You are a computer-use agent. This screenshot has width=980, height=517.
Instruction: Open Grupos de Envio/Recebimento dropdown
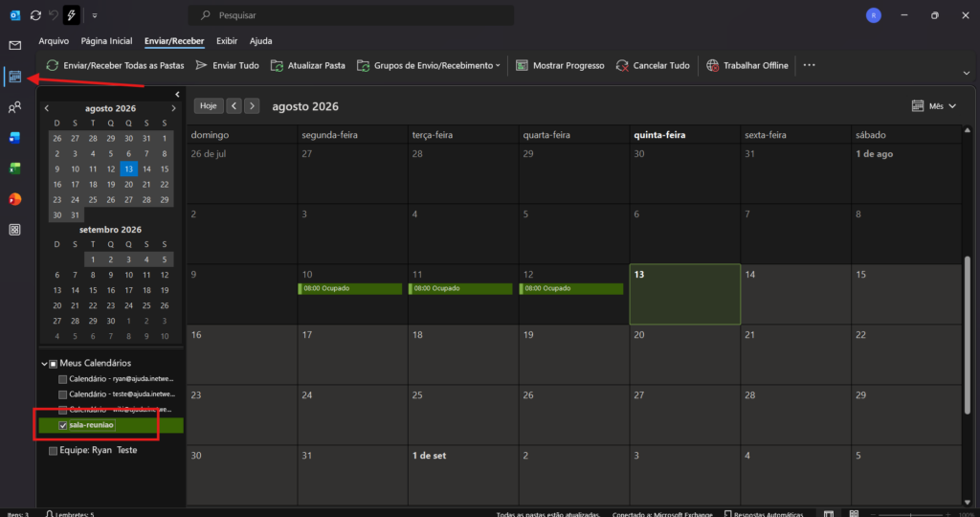pos(429,65)
